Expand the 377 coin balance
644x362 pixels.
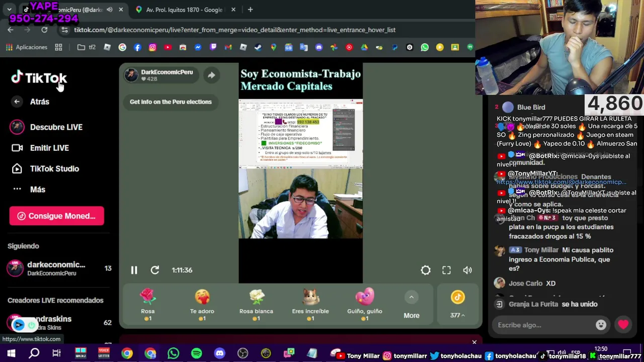[457, 305]
